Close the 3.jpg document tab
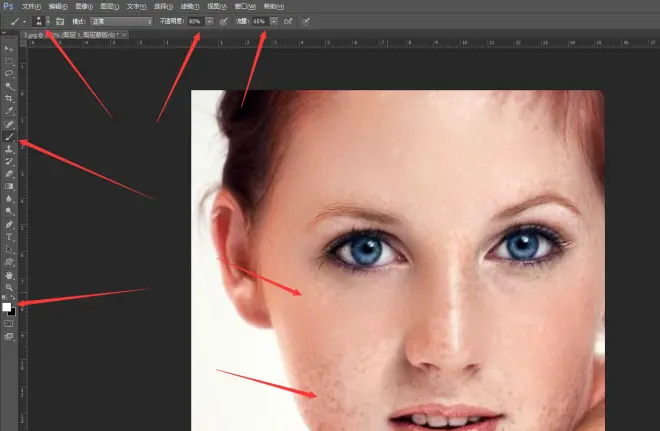 [x=125, y=35]
